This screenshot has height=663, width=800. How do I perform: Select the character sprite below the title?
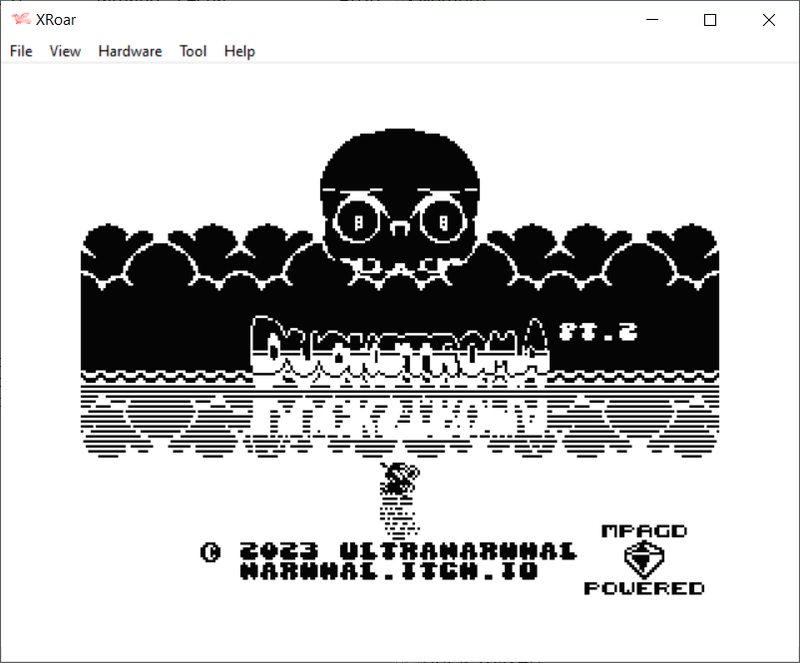pos(400,497)
